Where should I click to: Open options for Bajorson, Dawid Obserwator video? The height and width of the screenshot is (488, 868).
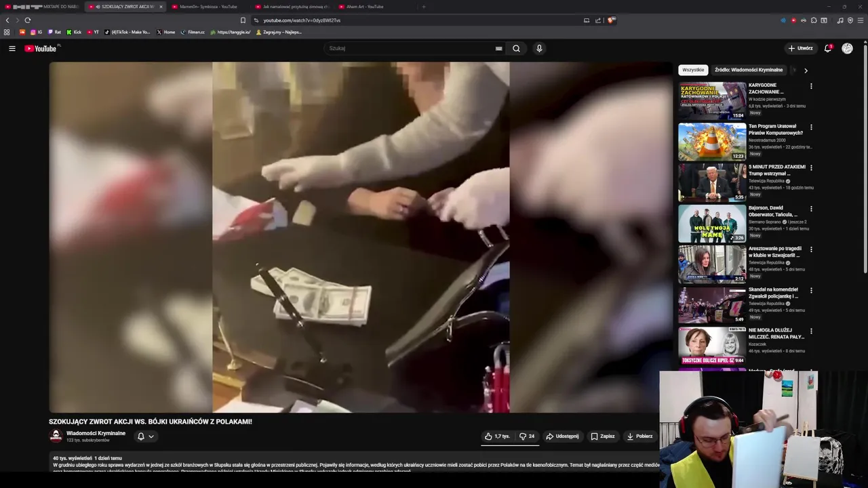pyautogui.click(x=811, y=209)
